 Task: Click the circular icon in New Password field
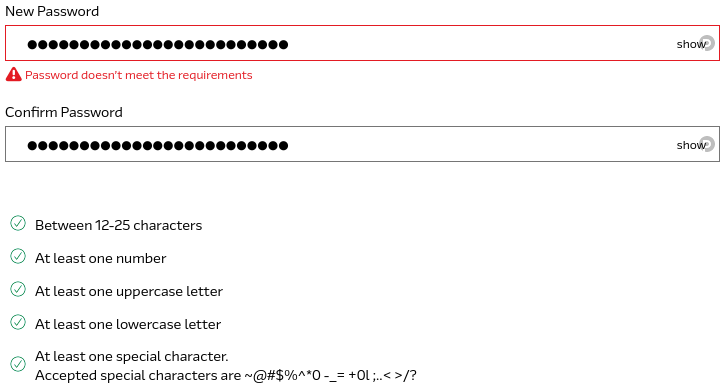pos(707,43)
